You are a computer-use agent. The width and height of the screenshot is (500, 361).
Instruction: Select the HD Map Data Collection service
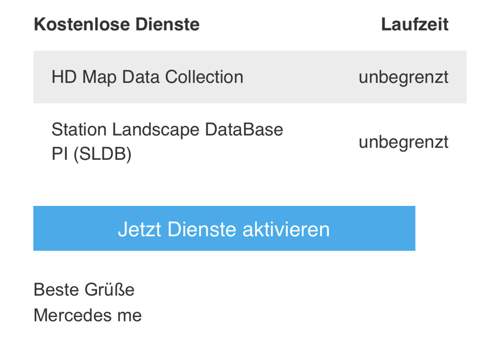[147, 77]
